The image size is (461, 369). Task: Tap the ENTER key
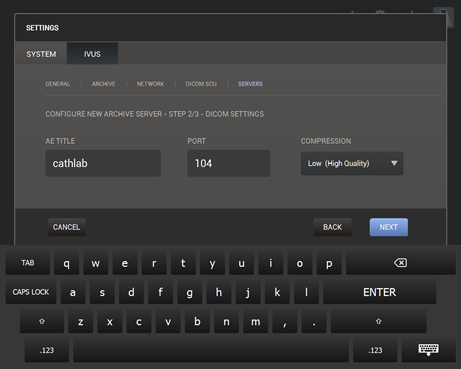click(x=380, y=292)
